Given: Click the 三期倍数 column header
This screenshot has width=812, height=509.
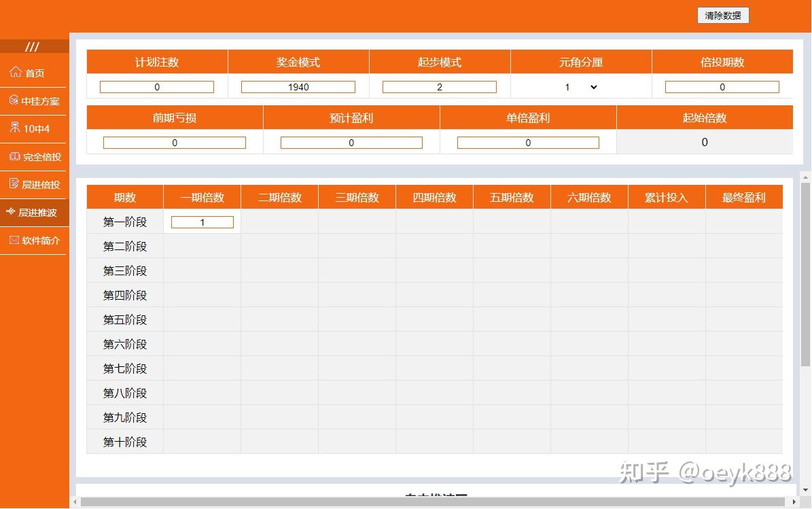Looking at the screenshot, I should 357,197.
